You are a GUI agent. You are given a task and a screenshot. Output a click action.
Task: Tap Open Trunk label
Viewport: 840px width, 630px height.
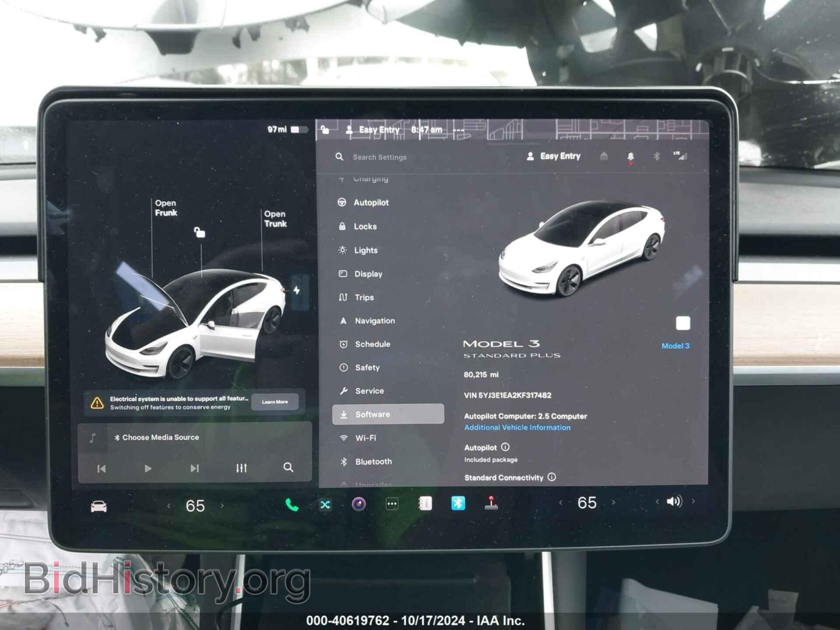coord(275,219)
